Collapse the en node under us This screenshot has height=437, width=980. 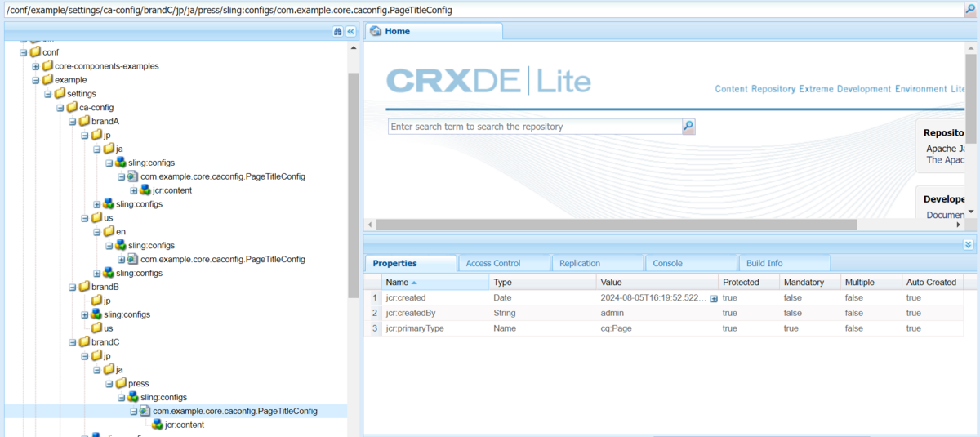pos(97,232)
